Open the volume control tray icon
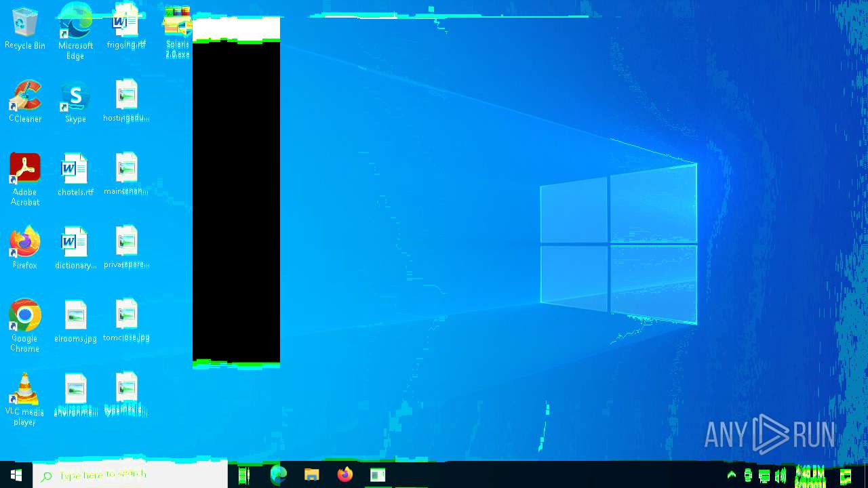 pos(781,475)
